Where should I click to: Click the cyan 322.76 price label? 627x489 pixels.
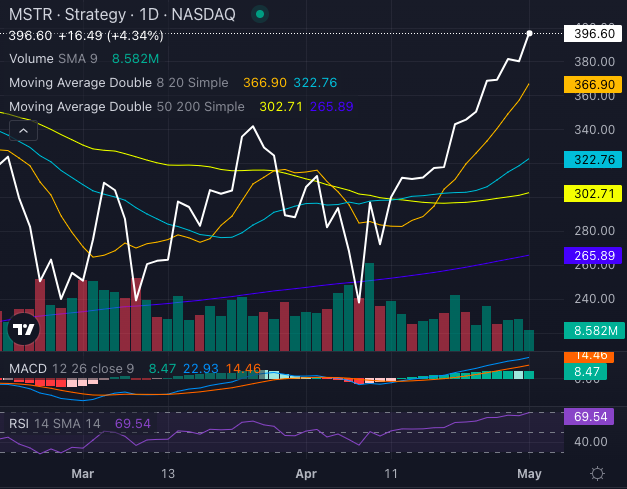[593, 160]
